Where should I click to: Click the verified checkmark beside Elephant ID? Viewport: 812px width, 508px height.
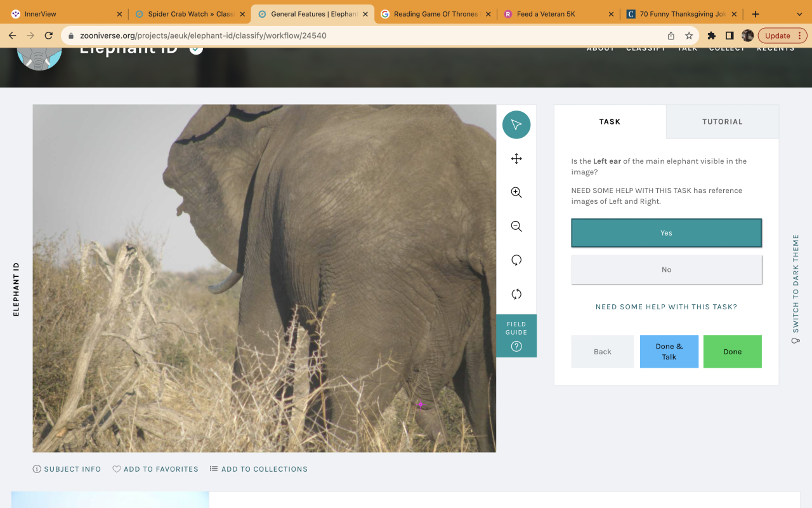coord(196,49)
